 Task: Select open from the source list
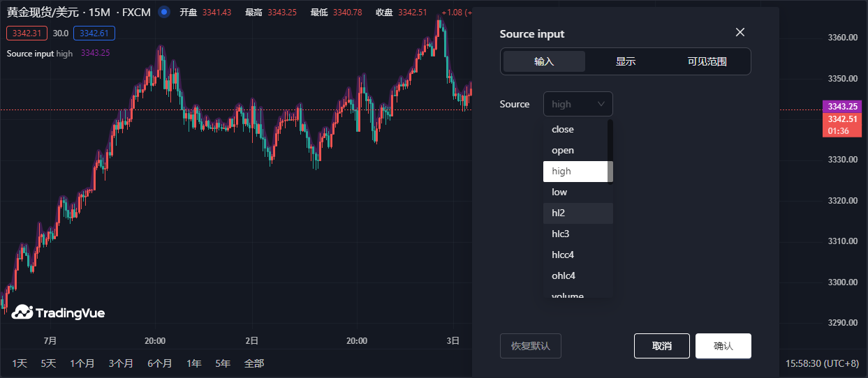pos(563,150)
